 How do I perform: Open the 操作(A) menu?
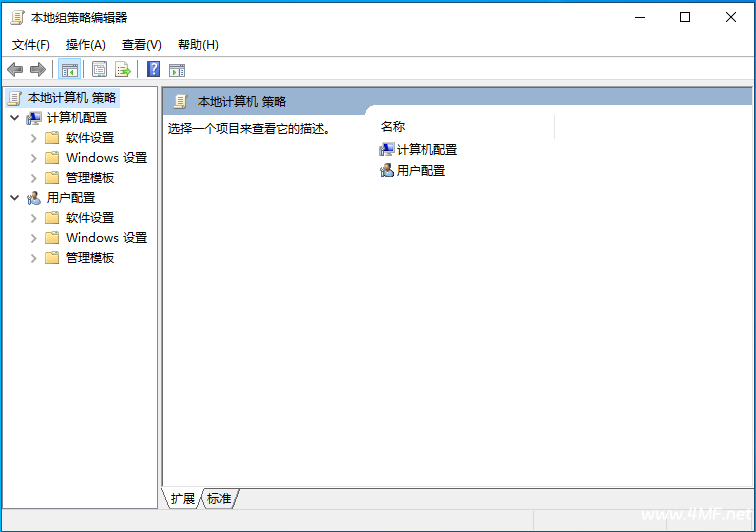coord(85,44)
